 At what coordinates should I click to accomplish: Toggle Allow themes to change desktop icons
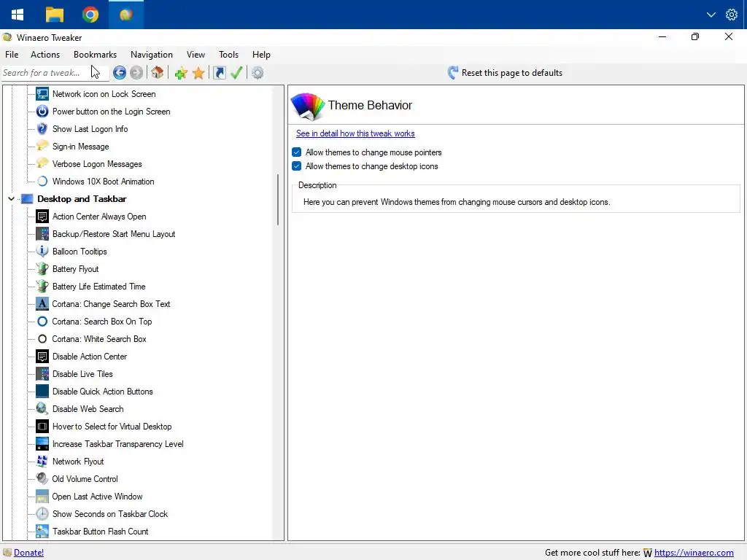point(296,166)
